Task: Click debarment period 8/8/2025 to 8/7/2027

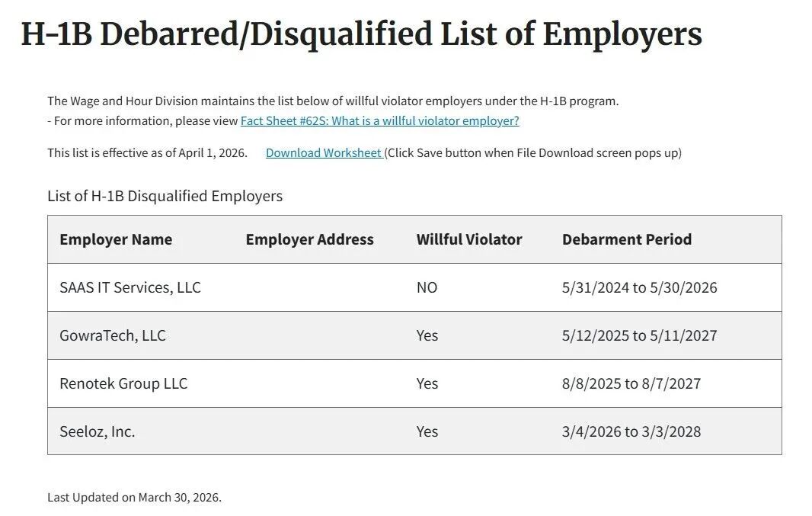Action: click(x=631, y=383)
